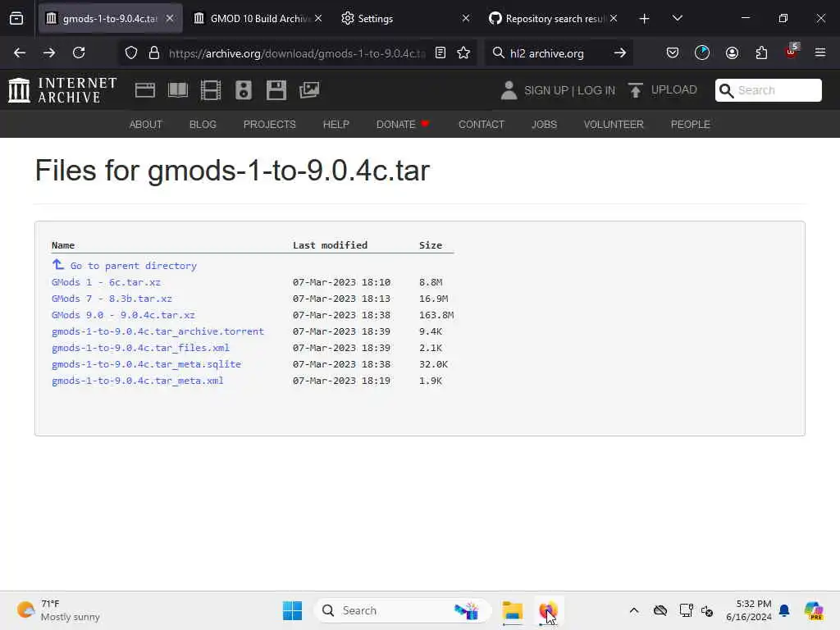Click the user silhouette icon

point(509,90)
